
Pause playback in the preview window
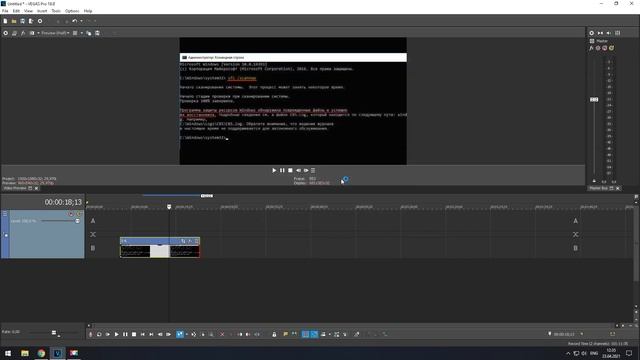pos(282,171)
